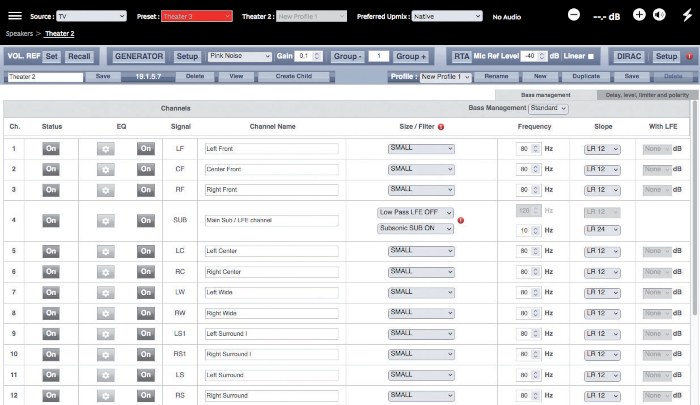Click the Left Front channel name field
The width and height of the screenshot is (700, 405).
(271, 149)
